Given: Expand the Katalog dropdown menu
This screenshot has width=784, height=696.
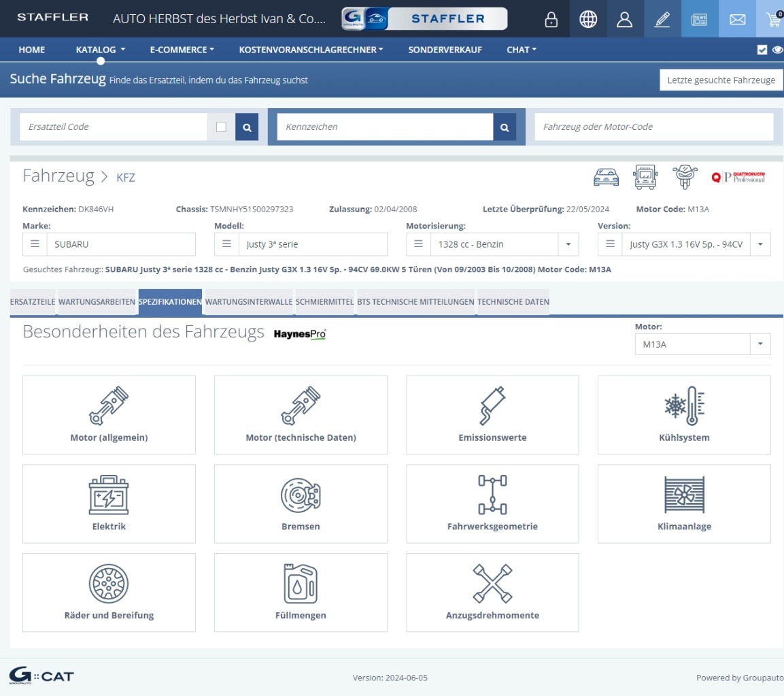Looking at the screenshot, I should click(x=101, y=50).
